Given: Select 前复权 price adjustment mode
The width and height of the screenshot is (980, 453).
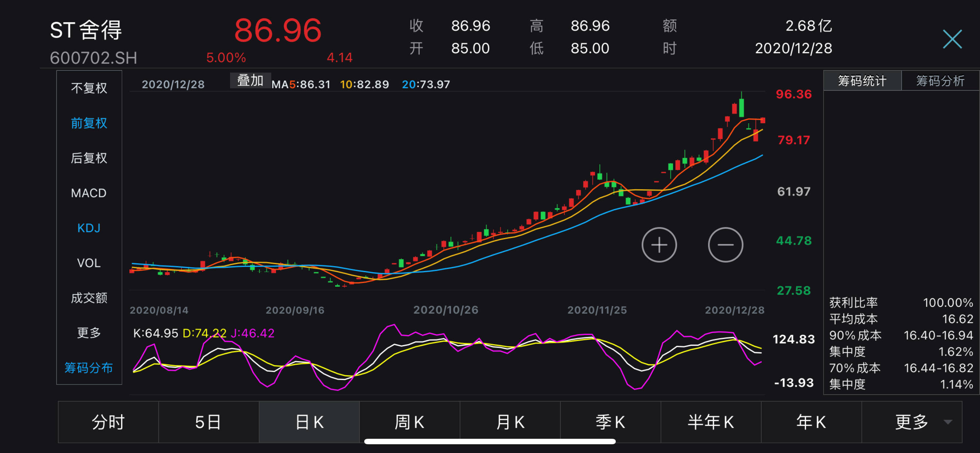Looking at the screenshot, I should [89, 123].
